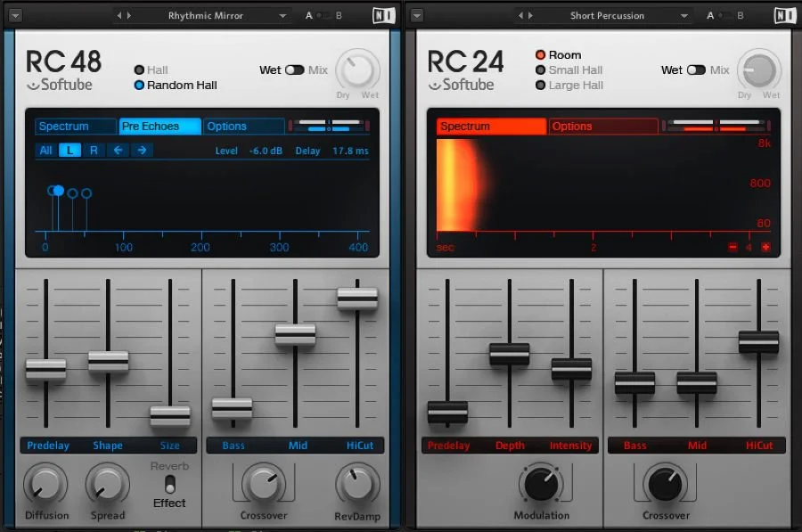This screenshot has height=532, width=802.
Task: Select the Small Hall mode on RC 24
Action: (542, 70)
